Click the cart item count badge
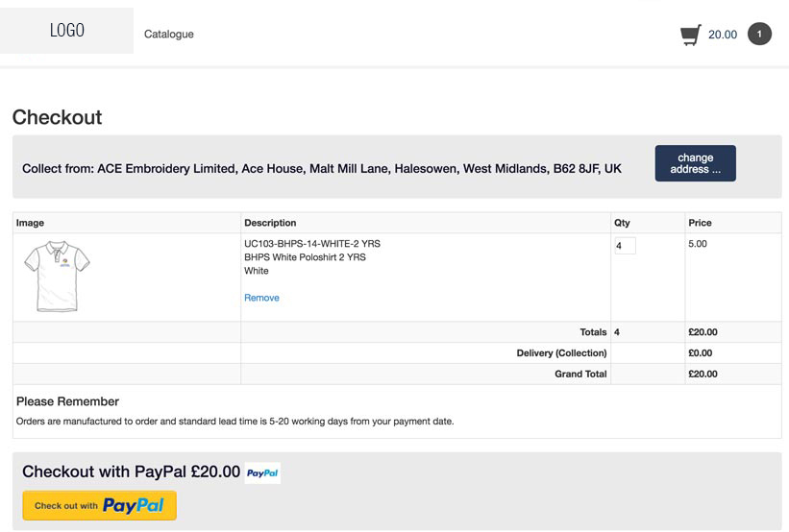Screen dimensions: 789x532 (x=759, y=35)
